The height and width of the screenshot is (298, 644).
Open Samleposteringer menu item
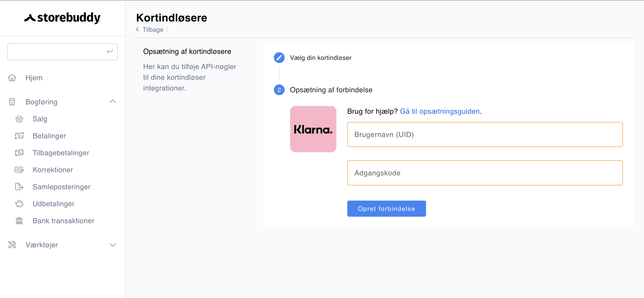[x=62, y=187]
